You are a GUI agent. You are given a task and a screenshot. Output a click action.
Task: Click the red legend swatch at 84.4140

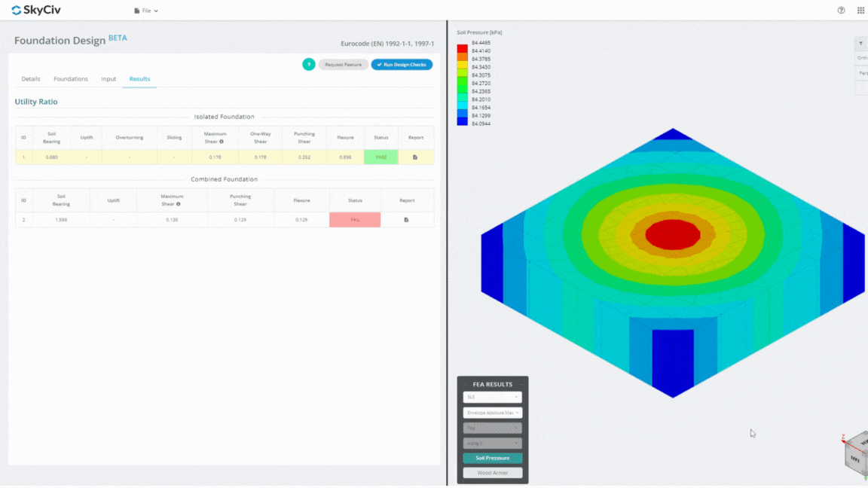point(462,49)
